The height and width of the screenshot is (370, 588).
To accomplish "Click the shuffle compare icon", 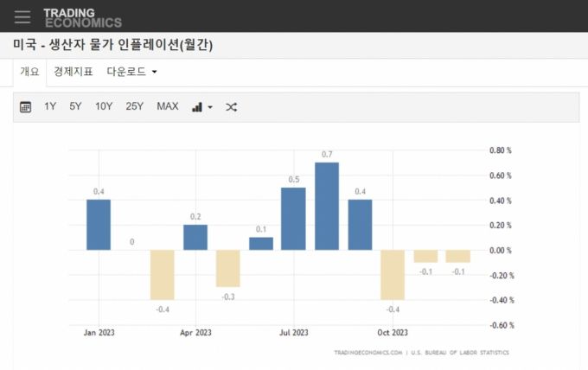I will click(231, 107).
